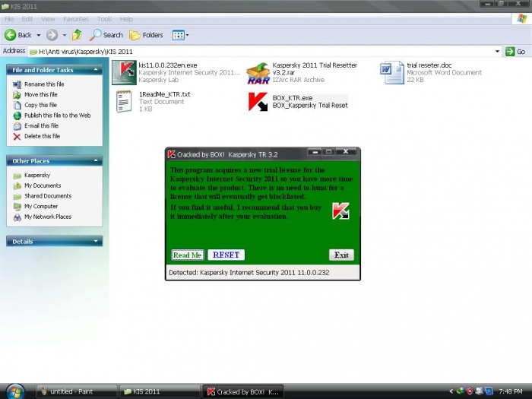Click the BOX_KTR.exe file name
Viewport: 532px width, 399px height.
293,98
